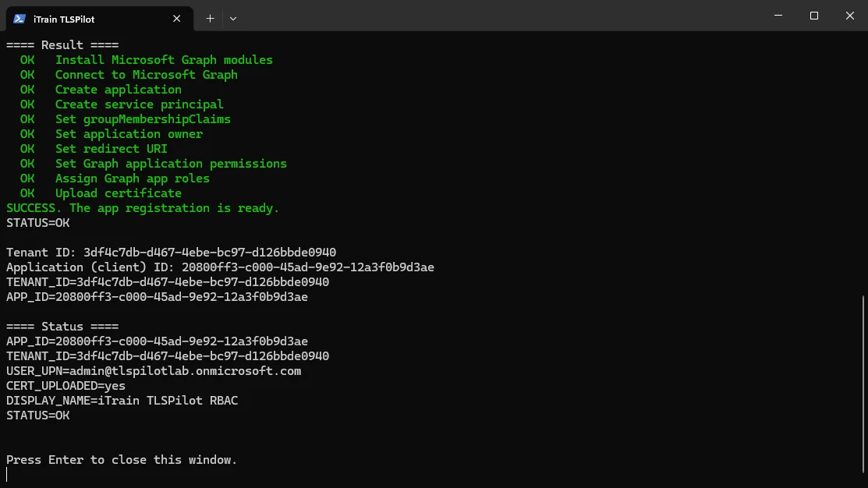Click 'SUCCESS. The app registration is ready.'
Screen dimensions: 868x488
click(x=143, y=208)
